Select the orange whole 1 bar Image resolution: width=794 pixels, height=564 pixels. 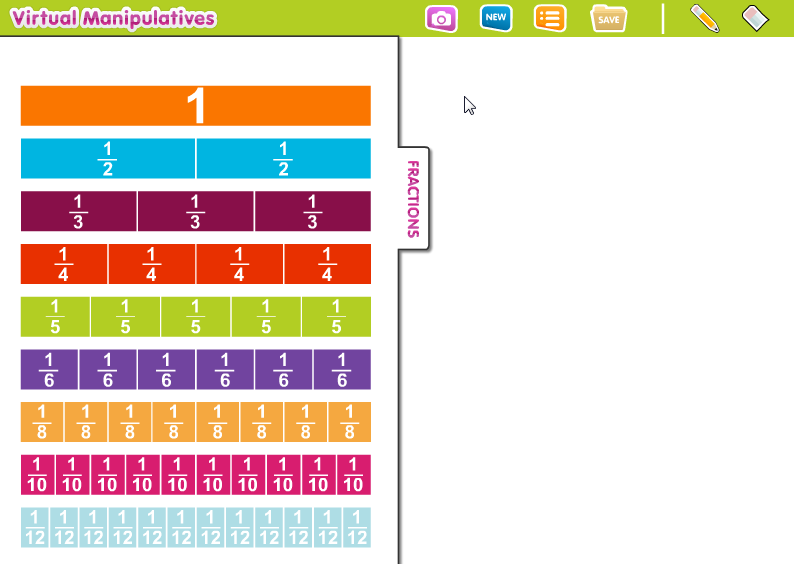click(196, 106)
